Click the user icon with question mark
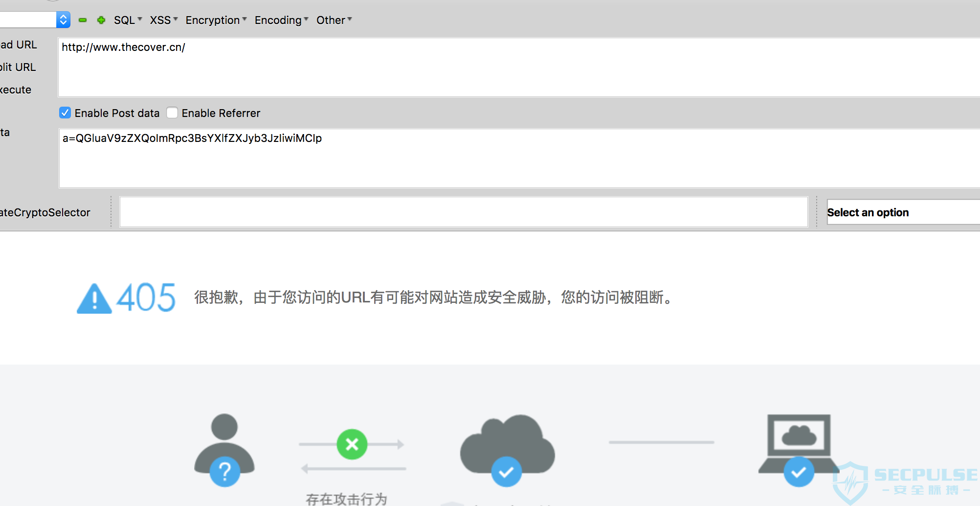Screen dimensions: 980x506 click(x=224, y=450)
